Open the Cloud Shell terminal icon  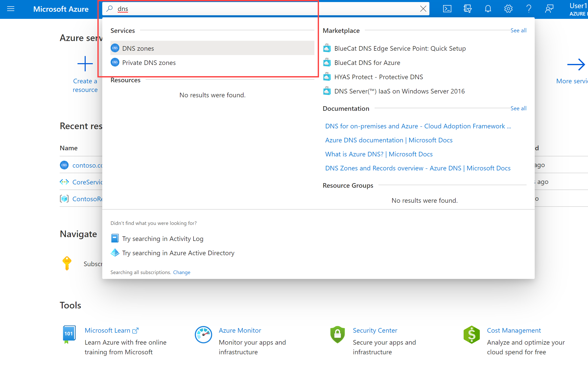click(447, 8)
